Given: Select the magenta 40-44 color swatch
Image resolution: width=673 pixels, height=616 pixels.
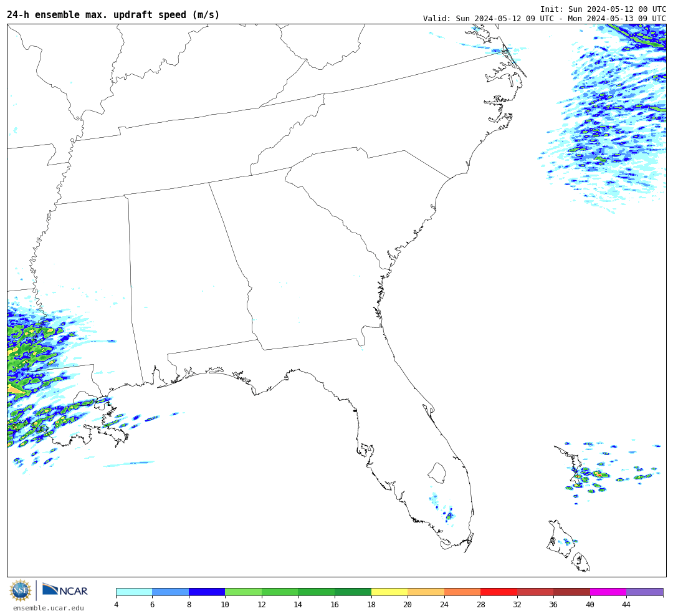Looking at the screenshot, I should 608,592.
